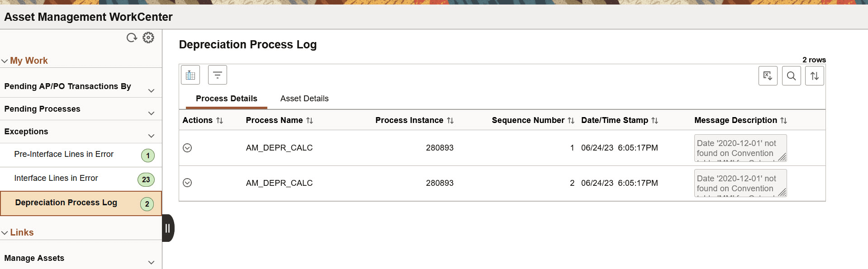The width and height of the screenshot is (868, 269).
Task: Toggle Date/Time Stamp column sorting
Action: 655,120
